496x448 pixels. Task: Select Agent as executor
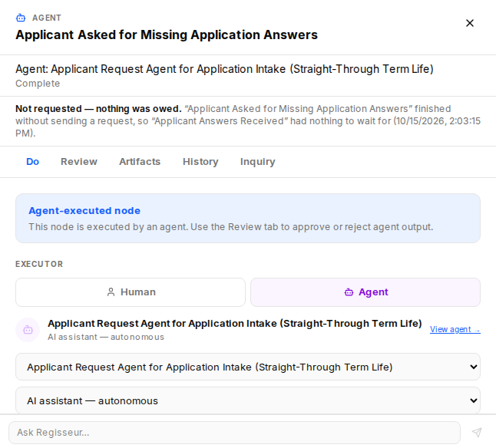tap(365, 292)
